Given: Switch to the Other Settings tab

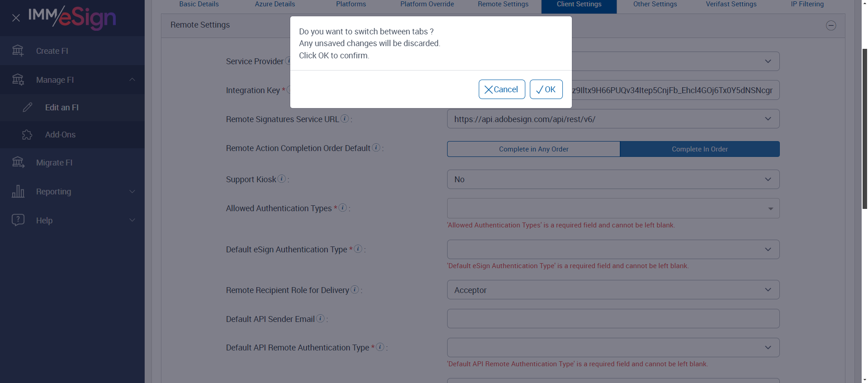Looking at the screenshot, I should pos(655,5).
